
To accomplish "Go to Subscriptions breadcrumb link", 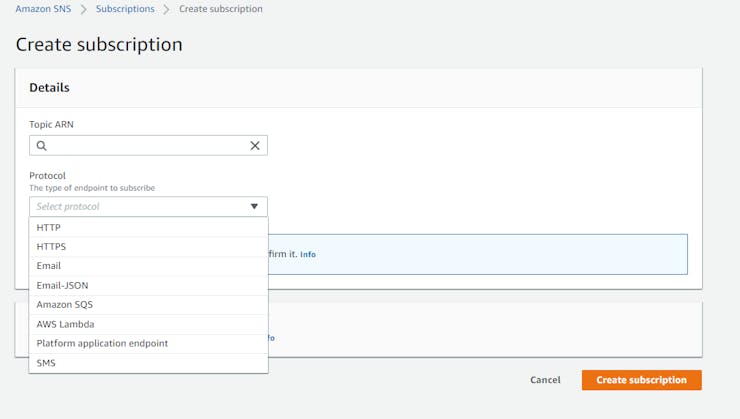I will 125,9.
